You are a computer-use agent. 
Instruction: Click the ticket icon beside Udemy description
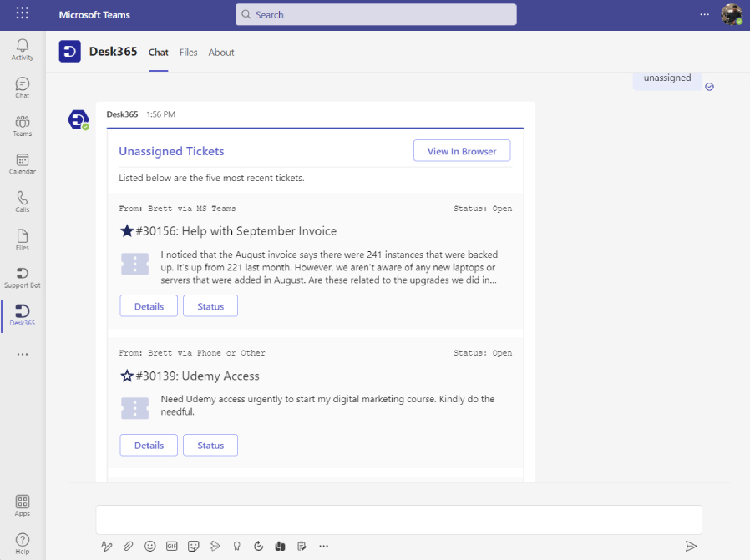point(135,409)
